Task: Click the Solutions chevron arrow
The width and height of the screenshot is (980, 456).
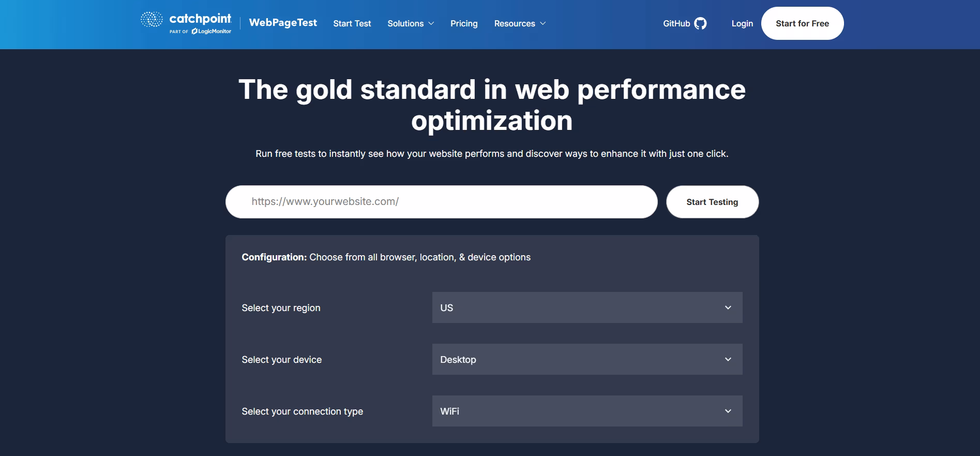Action: coord(431,23)
